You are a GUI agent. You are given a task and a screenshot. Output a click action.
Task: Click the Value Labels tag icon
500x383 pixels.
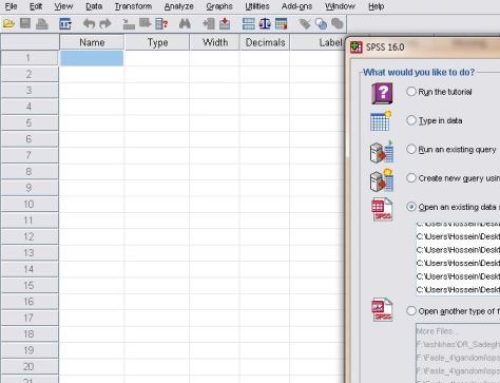[304, 24]
